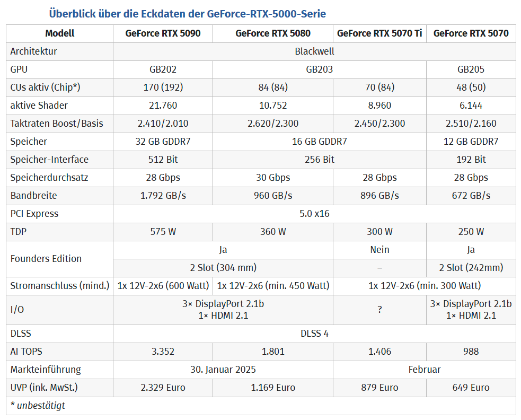
Task: Click the '1.169 Euro' price cell
Action: (273, 388)
